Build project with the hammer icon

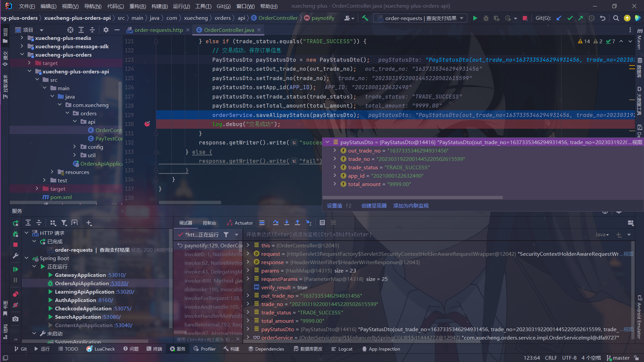click(365, 18)
